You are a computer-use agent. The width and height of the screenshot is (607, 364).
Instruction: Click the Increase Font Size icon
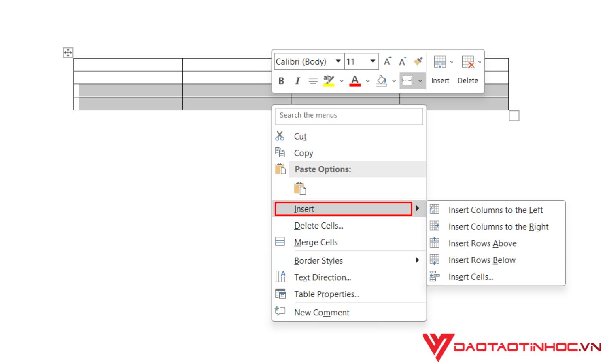387,61
